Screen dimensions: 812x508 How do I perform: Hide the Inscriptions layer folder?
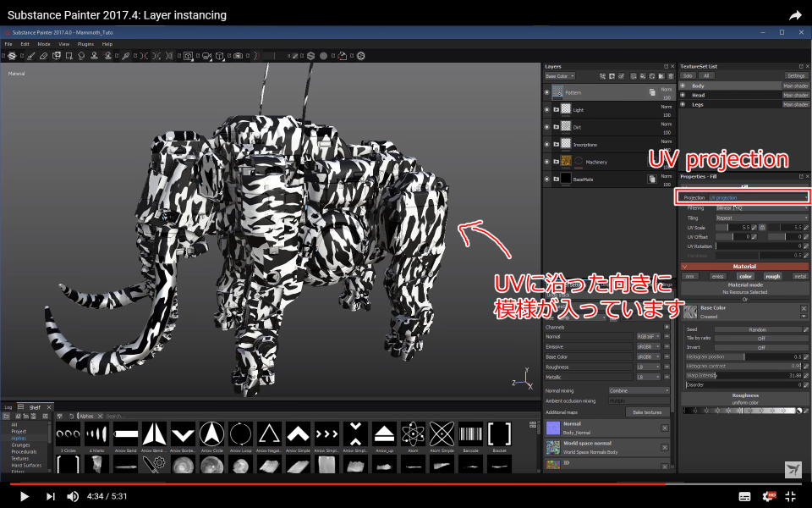click(547, 145)
